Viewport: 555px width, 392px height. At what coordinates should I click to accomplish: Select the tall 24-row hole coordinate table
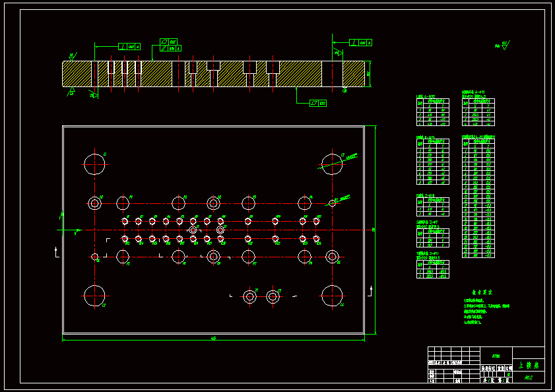478,198
